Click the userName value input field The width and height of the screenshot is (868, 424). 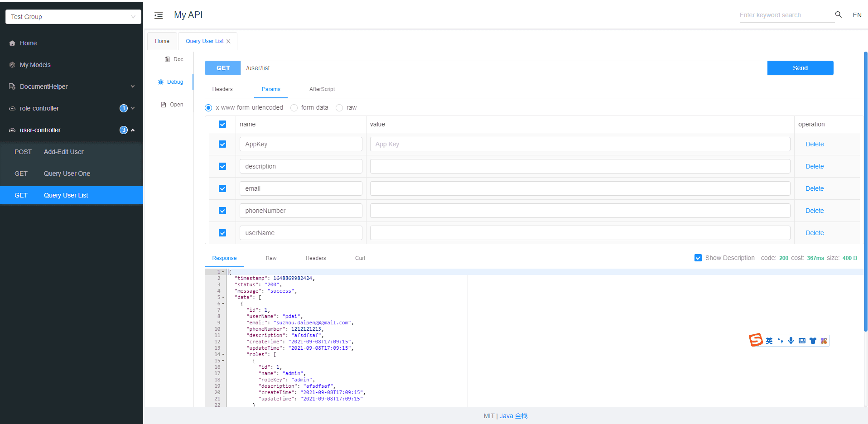click(x=579, y=233)
